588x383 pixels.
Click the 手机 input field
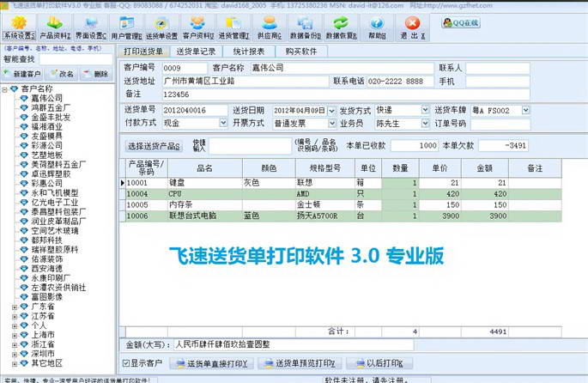[498, 82]
